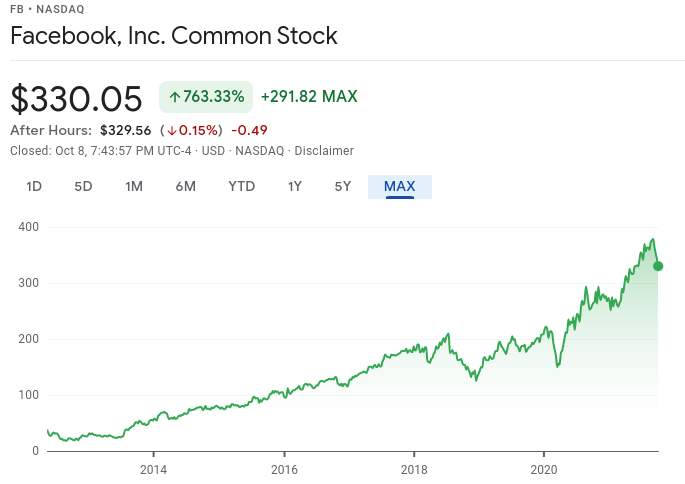Click the green endpoint dot on chart
Viewport: 685px width, 484px height.
tap(658, 266)
